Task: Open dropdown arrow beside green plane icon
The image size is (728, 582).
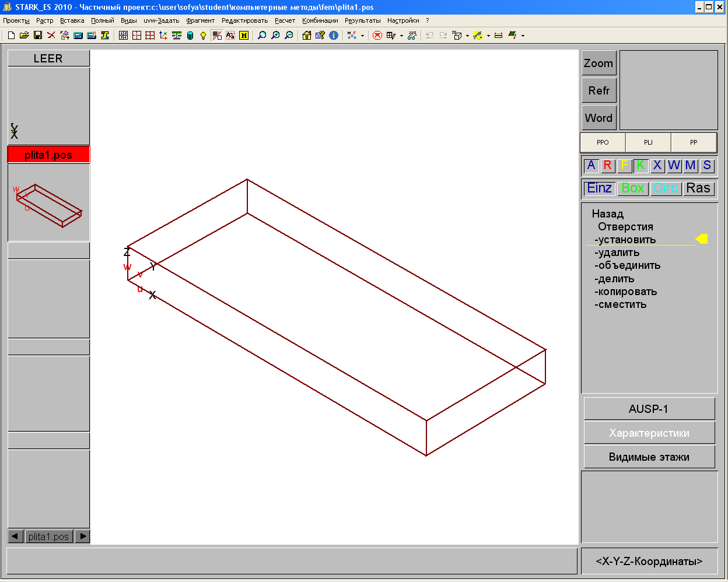Action: pyautogui.click(x=523, y=36)
